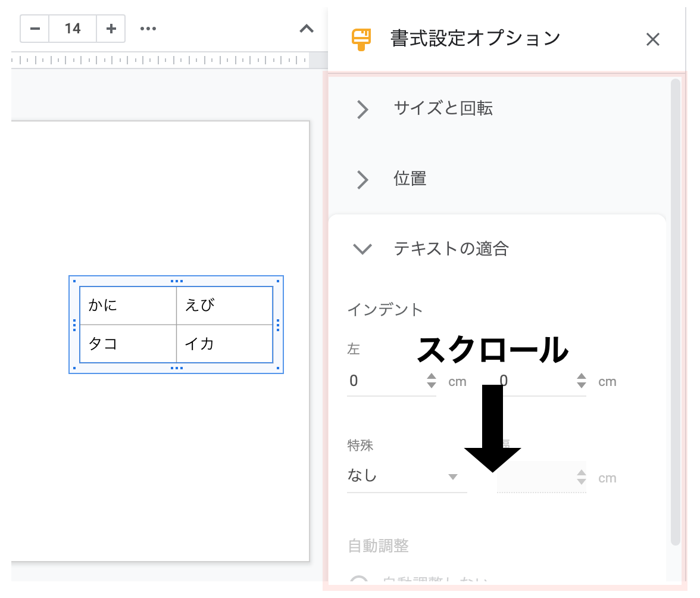Increase font size with plus button

111,29
